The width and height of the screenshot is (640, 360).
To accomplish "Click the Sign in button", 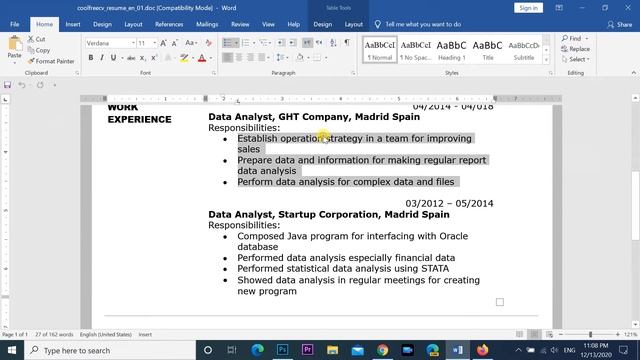I will click(x=528, y=8).
